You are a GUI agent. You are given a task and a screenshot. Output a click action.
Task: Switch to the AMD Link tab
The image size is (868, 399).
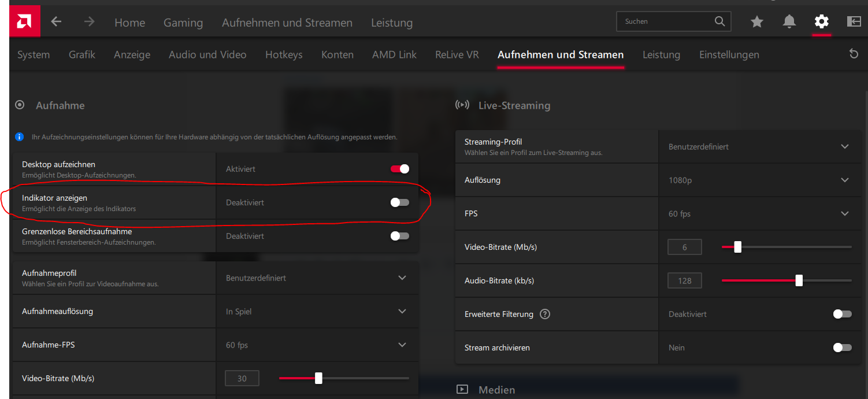[394, 54]
